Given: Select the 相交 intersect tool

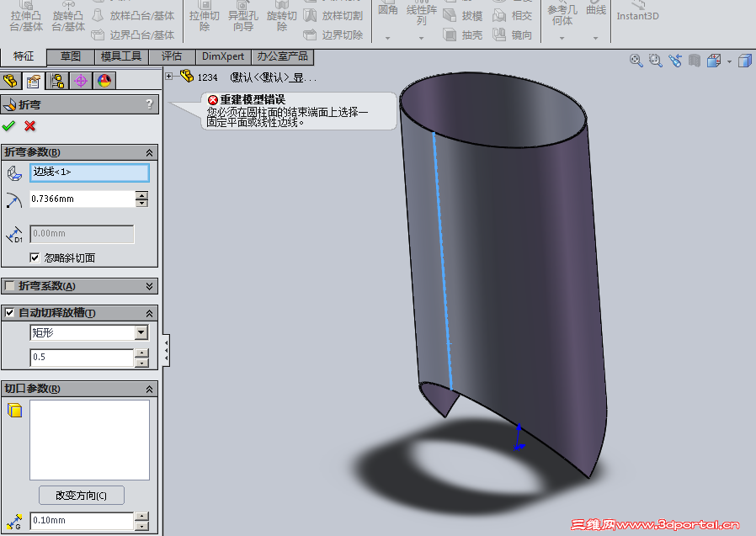Looking at the screenshot, I should pos(513,15).
